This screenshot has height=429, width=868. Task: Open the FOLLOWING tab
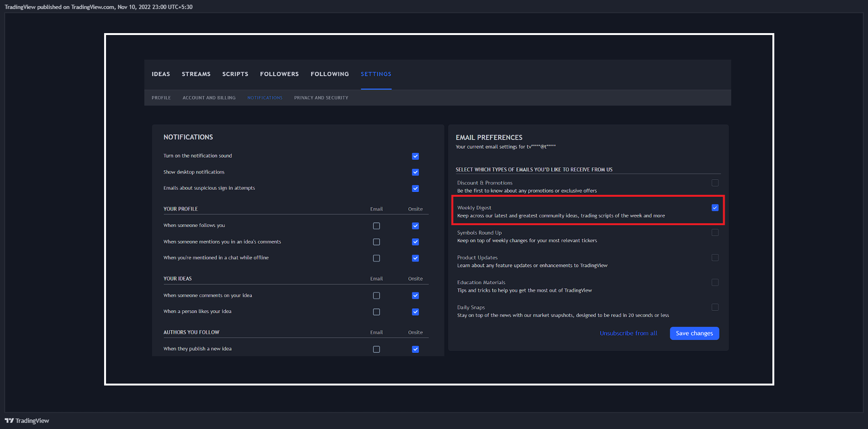[x=330, y=74]
